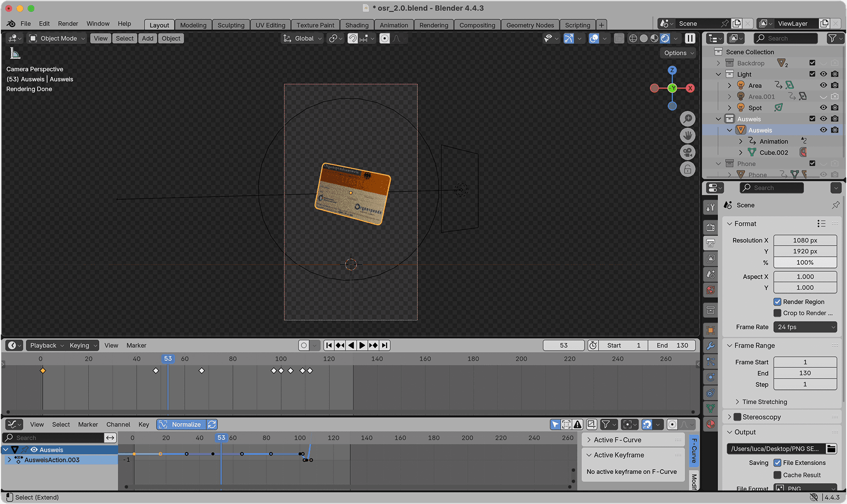Click the Resolution X value field
847x504 pixels.
coord(805,241)
